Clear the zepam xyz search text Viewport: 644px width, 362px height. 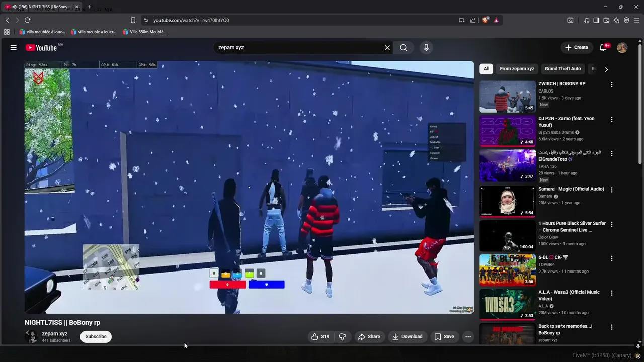click(x=387, y=47)
